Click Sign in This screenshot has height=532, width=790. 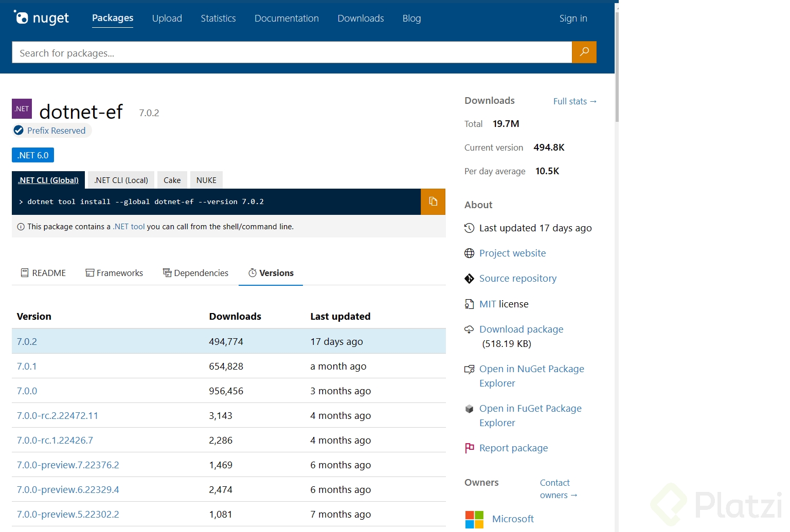tap(573, 19)
